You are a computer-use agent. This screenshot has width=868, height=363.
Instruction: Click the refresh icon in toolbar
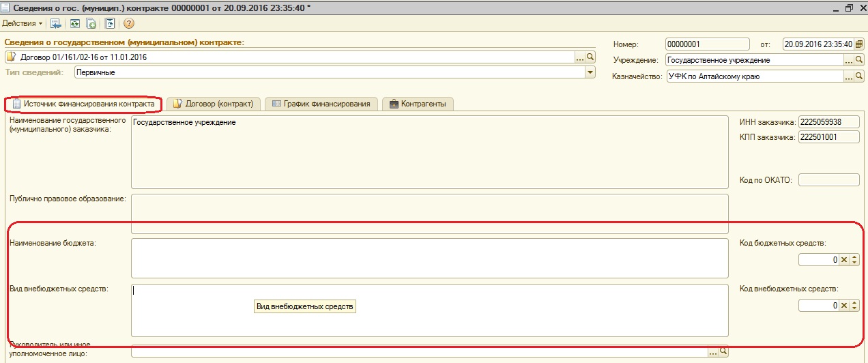(x=76, y=23)
